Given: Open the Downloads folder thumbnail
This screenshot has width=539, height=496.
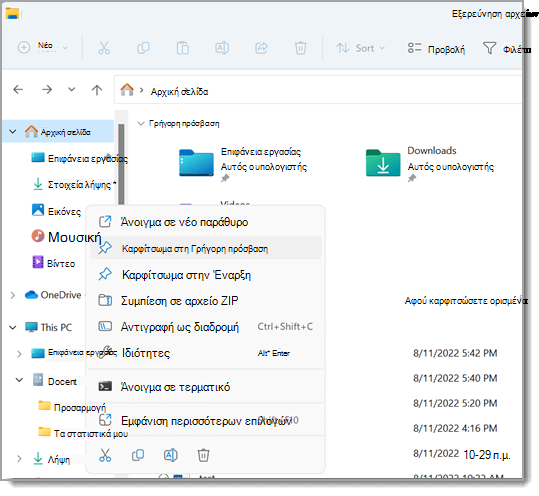Looking at the screenshot, I should click(383, 163).
